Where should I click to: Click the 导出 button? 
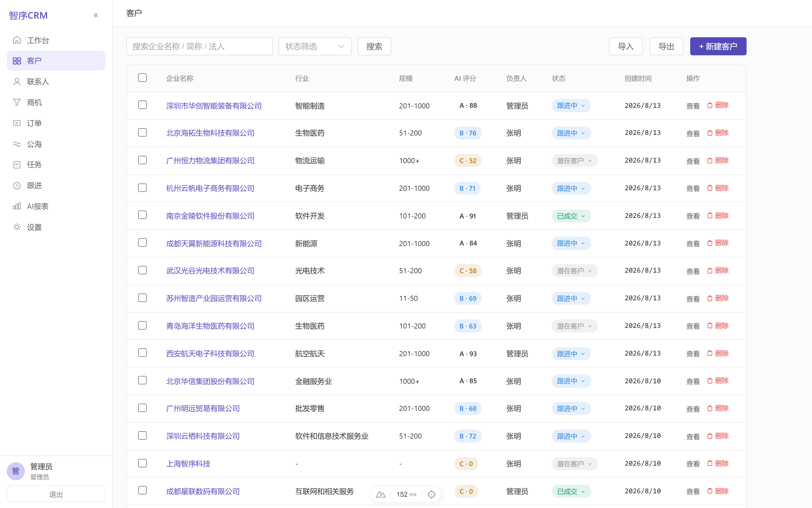point(666,46)
